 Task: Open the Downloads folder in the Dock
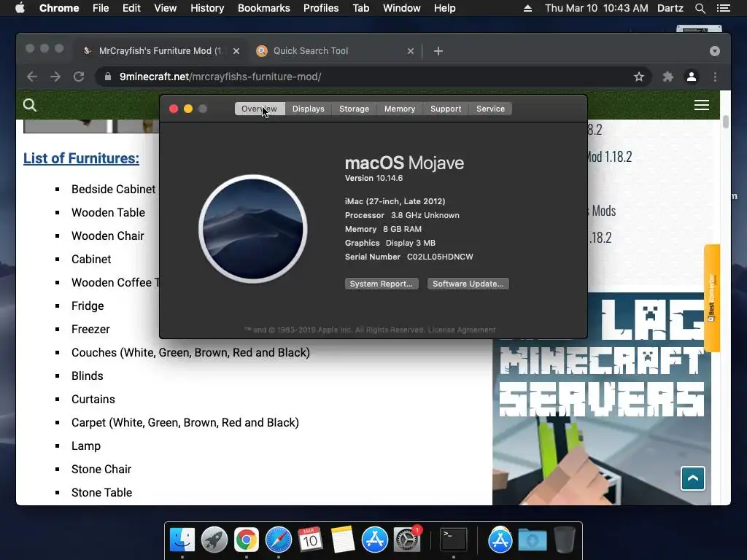click(532, 540)
